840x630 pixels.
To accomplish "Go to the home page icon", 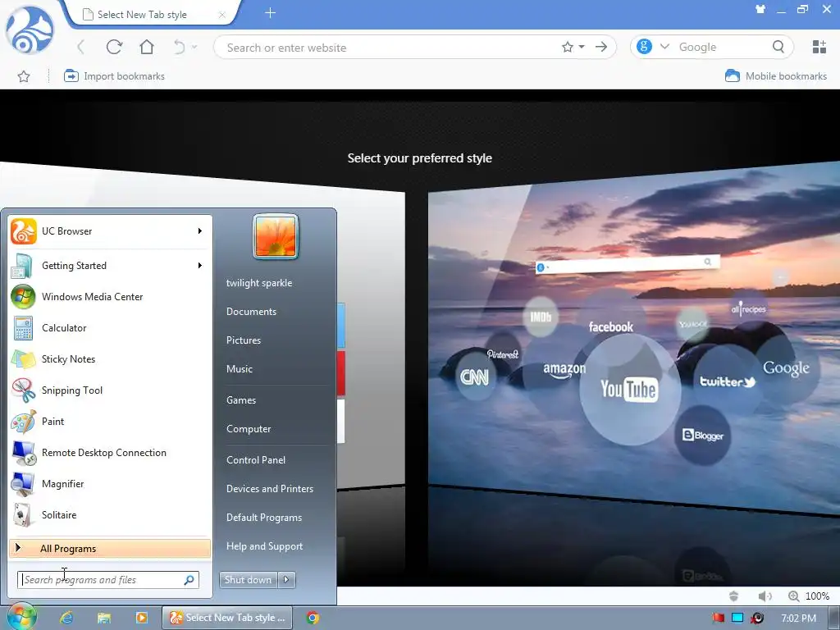I will coord(146,47).
